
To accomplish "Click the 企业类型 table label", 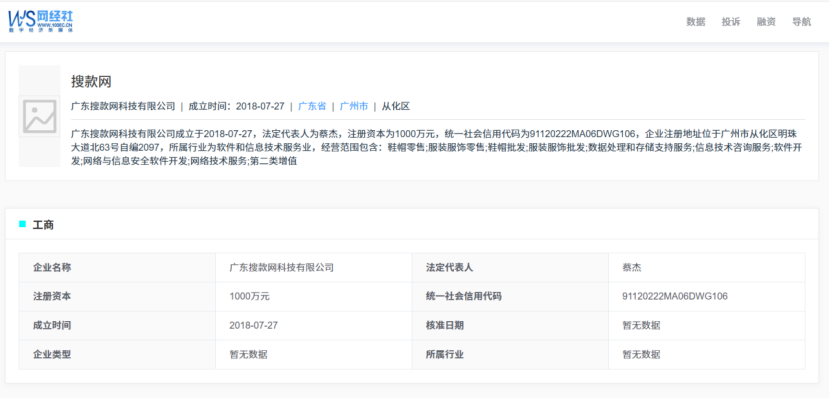I will [x=52, y=355].
